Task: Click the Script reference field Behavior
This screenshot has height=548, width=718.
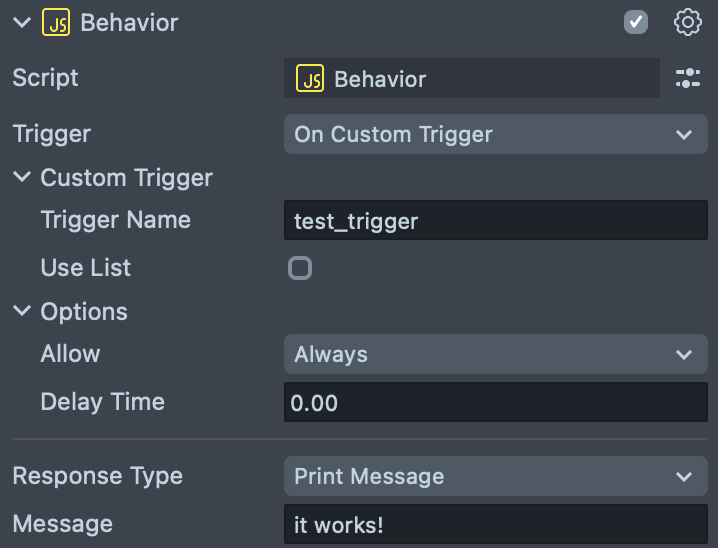Action: pyautogui.click(x=470, y=79)
